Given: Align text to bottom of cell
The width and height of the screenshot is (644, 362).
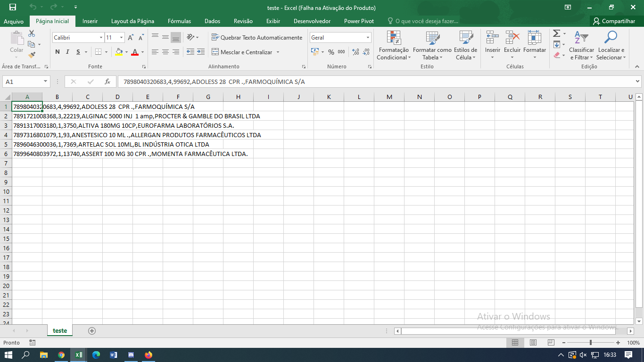Looking at the screenshot, I should (x=176, y=37).
